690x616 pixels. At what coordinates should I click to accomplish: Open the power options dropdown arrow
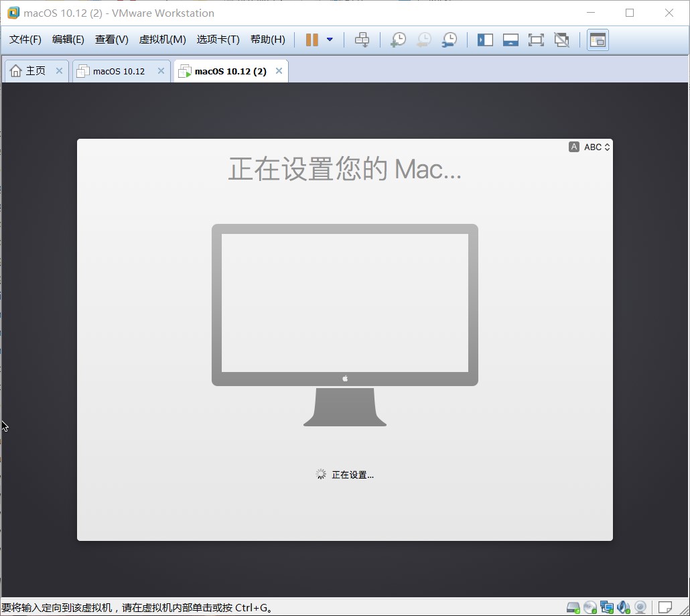(x=330, y=40)
